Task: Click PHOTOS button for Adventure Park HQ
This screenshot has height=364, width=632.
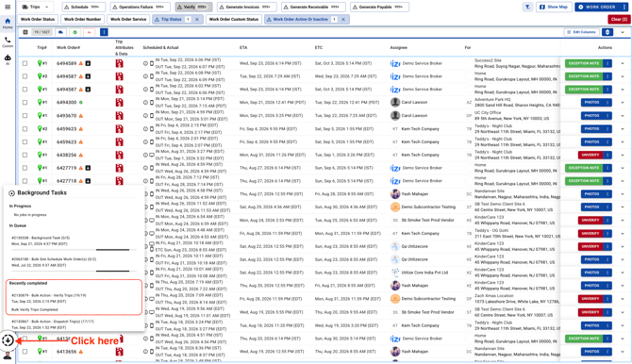Action: click(591, 103)
